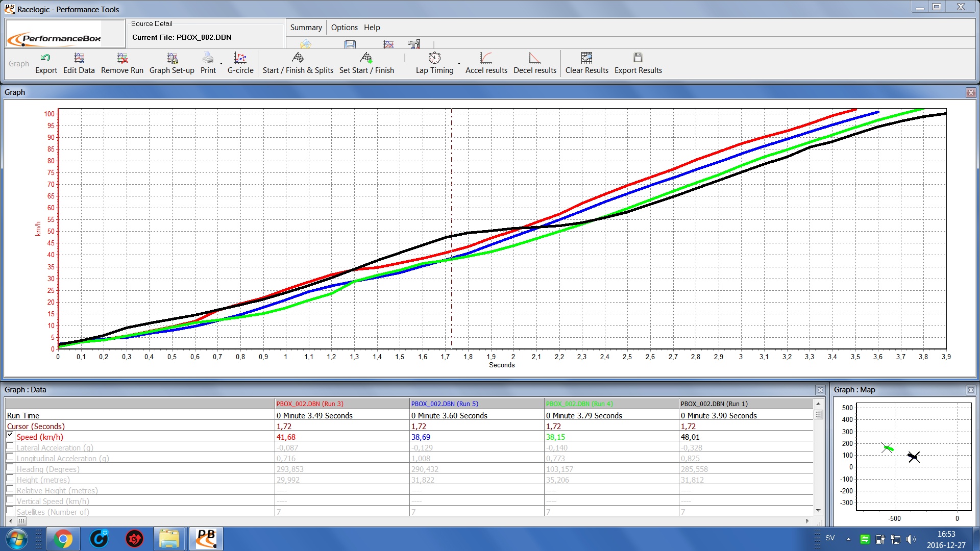
Task: Open Graph Set-up
Action: [171, 63]
